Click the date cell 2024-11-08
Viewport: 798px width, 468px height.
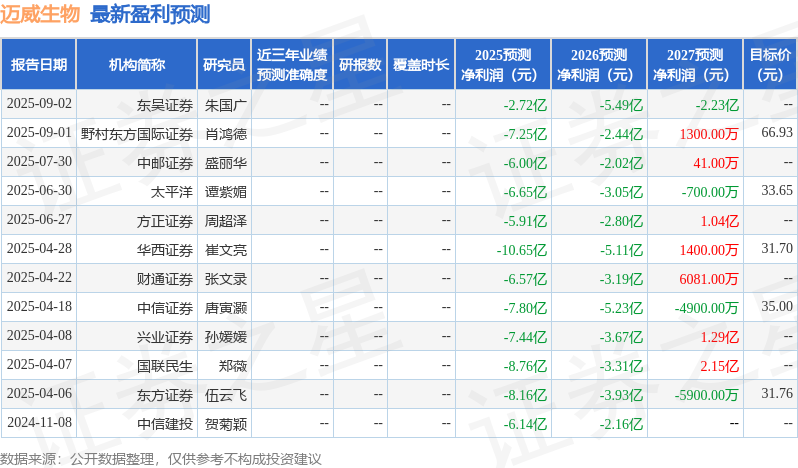point(39,423)
